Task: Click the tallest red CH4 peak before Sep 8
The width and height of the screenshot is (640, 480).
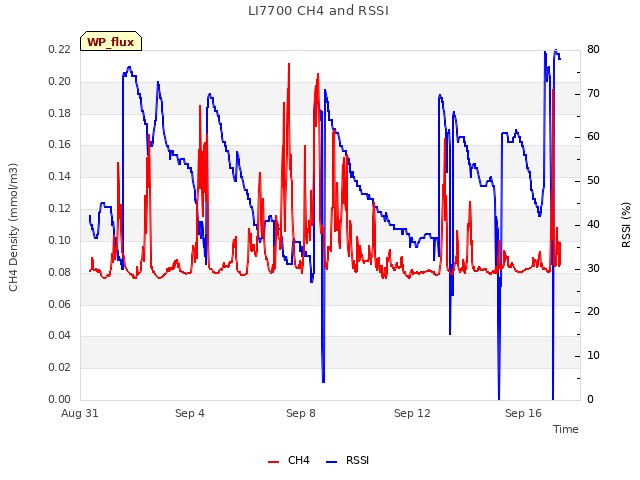Action: tap(289, 64)
